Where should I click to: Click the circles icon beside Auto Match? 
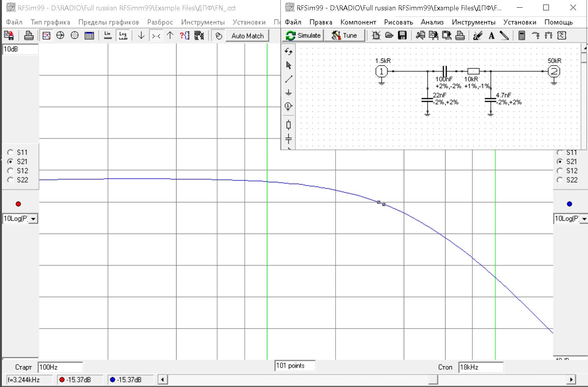219,36
